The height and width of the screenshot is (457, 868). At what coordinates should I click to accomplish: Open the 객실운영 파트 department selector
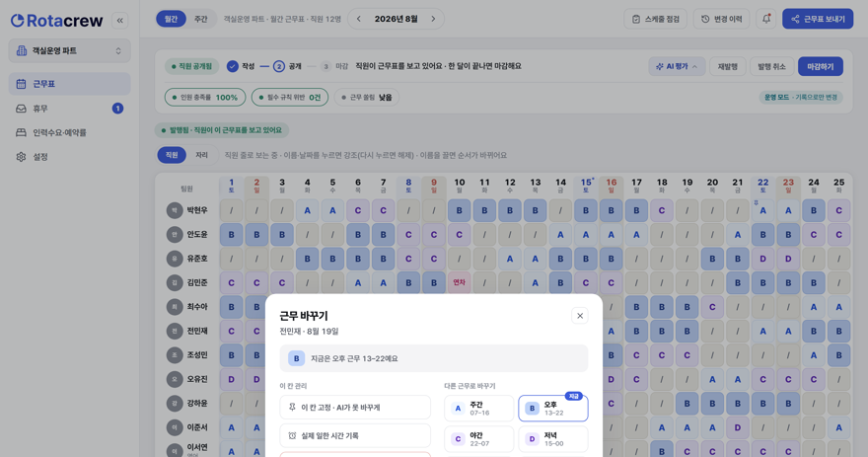tap(69, 51)
